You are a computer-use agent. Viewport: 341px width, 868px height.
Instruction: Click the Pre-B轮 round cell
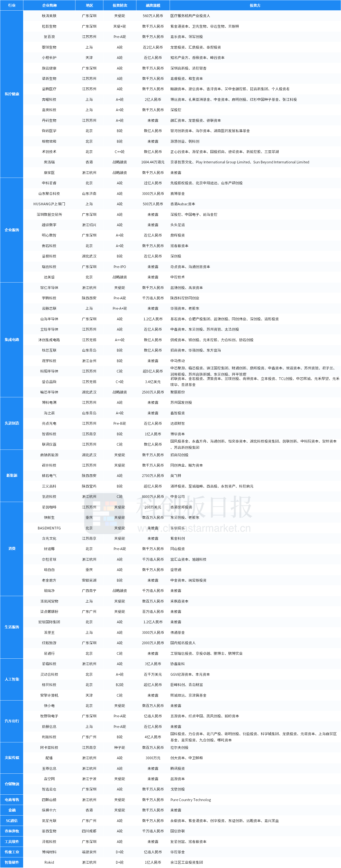click(x=120, y=424)
